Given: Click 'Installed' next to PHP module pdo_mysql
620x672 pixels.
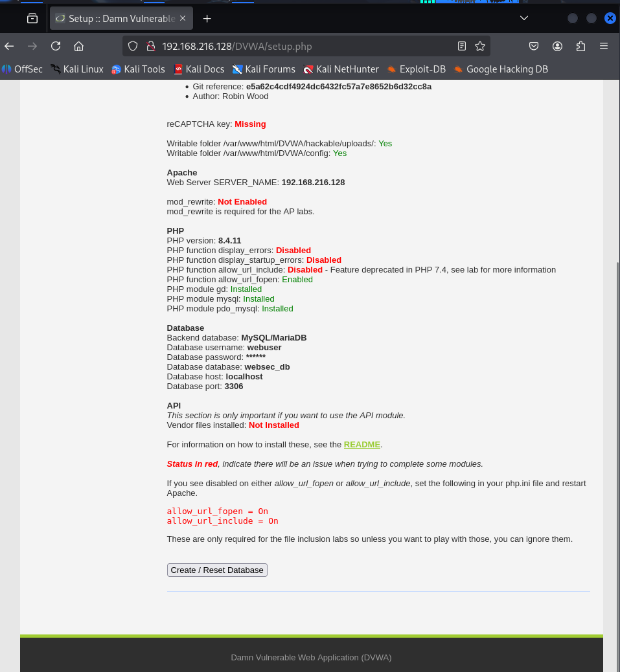Looking at the screenshot, I should pos(277,309).
